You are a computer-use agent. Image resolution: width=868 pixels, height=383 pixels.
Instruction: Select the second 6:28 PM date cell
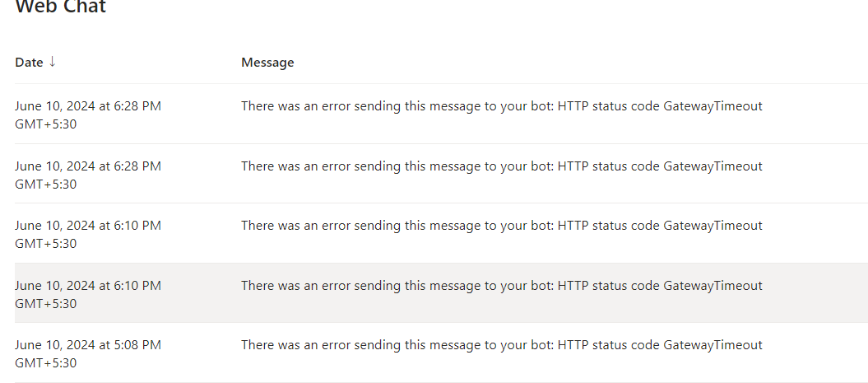point(88,166)
